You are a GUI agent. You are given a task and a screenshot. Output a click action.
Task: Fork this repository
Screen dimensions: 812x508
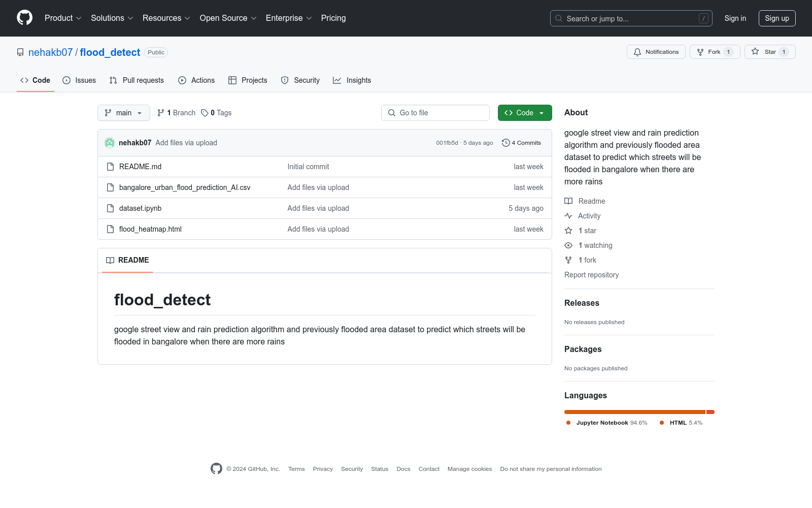[x=715, y=52]
